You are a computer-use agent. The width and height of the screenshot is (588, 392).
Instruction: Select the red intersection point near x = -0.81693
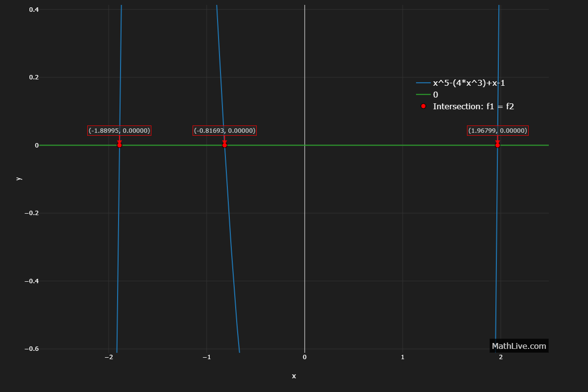224,145
